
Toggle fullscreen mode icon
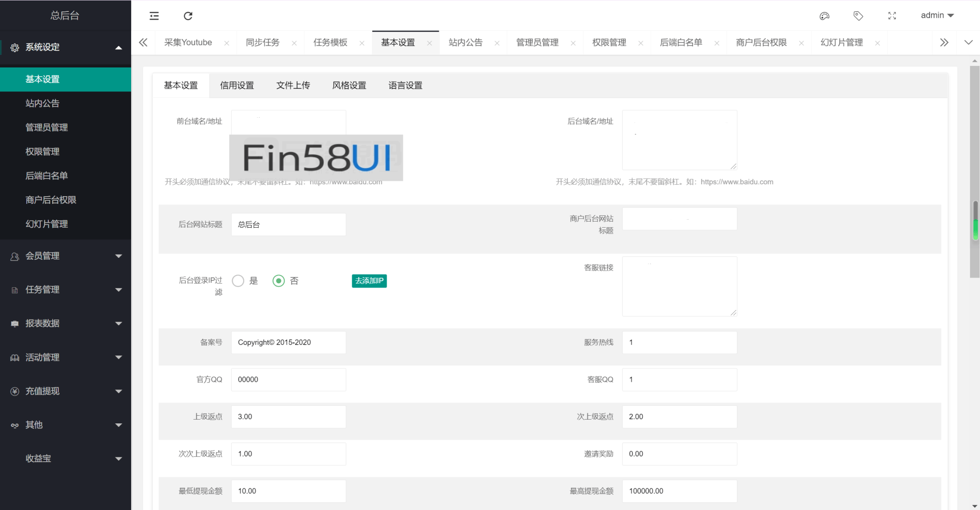pos(892,16)
